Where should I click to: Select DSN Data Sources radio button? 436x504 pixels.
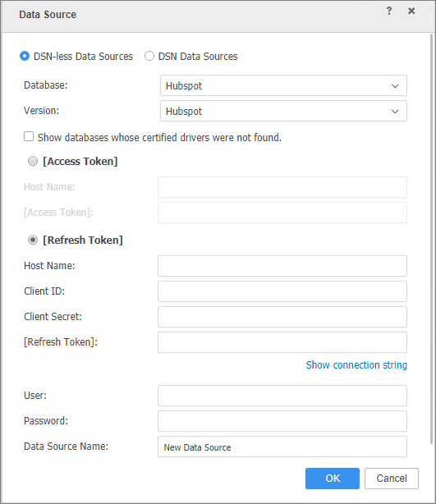pos(149,57)
